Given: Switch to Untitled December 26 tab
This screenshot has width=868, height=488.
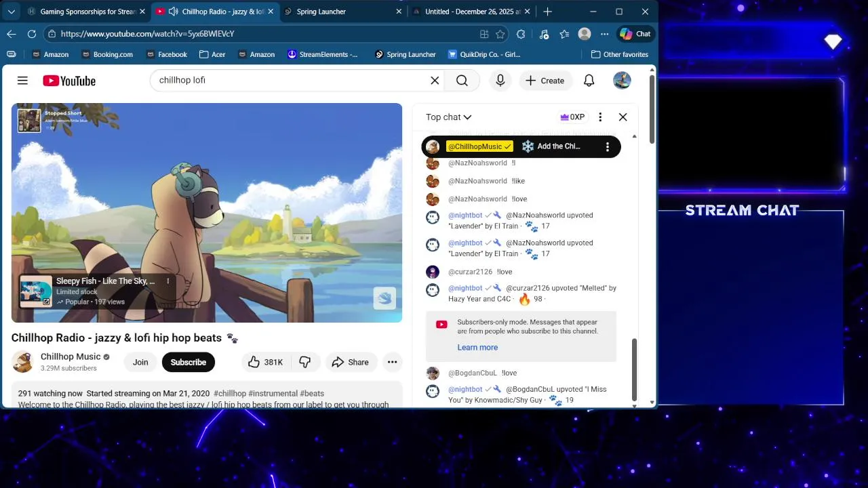Looking at the screenshot, I should click(x=471, y=12).
